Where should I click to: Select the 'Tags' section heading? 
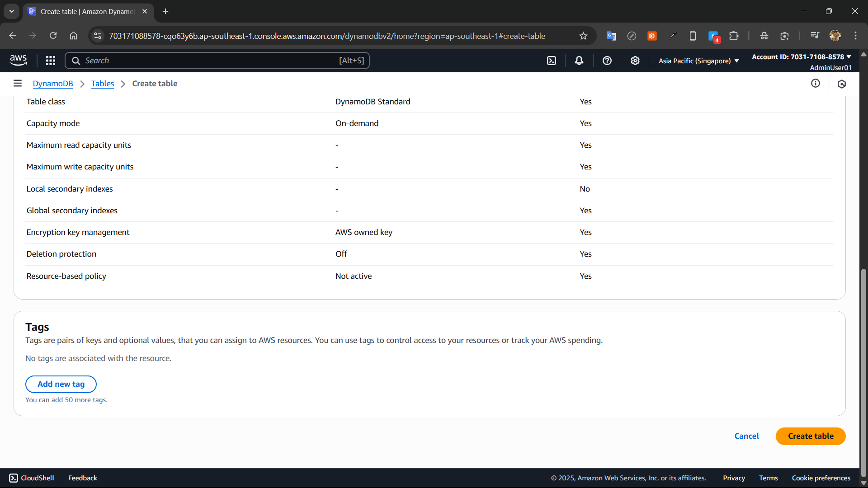[37, 327]
